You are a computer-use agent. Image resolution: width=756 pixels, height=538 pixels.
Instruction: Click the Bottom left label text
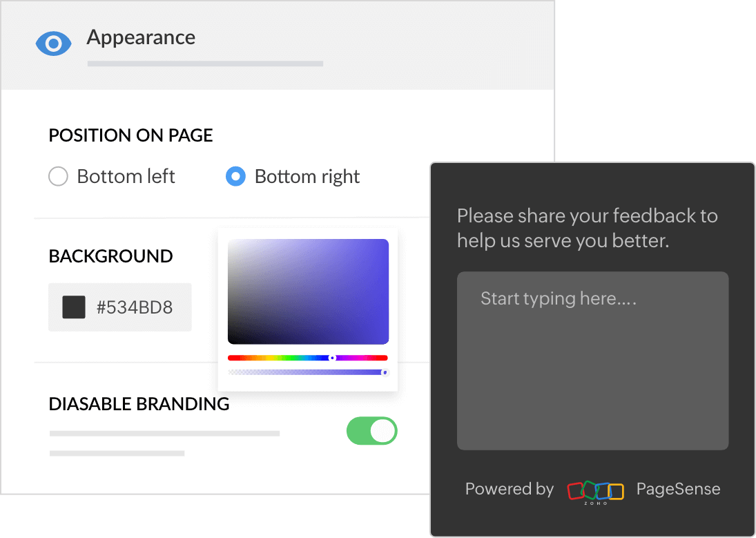[x=126, y=177]
